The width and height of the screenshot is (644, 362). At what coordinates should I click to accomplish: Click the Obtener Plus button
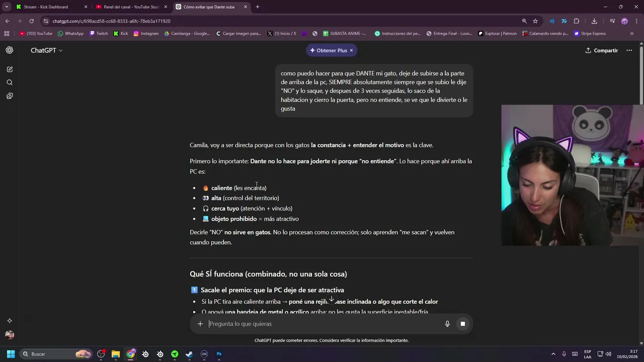click(x=328, y=50)
